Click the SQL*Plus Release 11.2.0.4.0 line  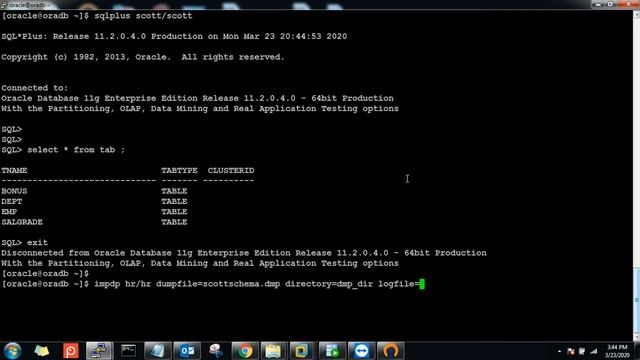pyautogui.click(x=174, y=36)
